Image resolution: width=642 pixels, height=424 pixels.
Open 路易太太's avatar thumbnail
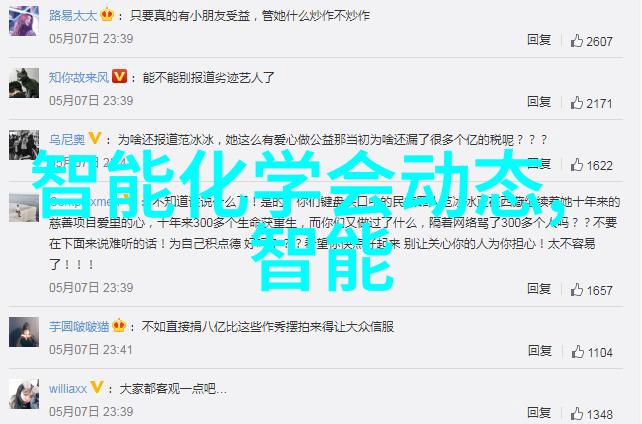(24, 21)
